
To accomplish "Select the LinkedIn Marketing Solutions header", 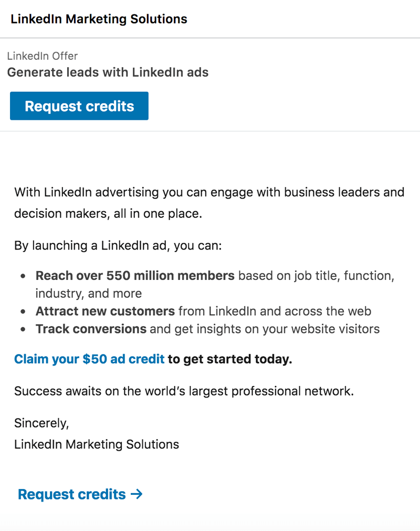I will pos(99,19).
